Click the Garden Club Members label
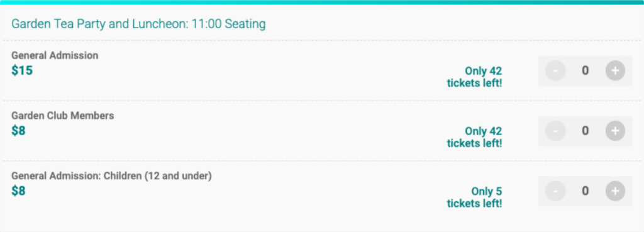This screenshot has width=644, height=232. point(62,116)
